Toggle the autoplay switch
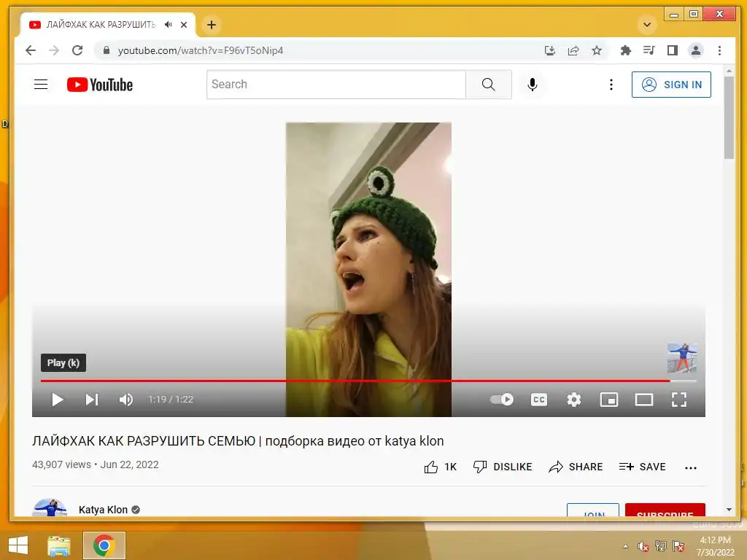 coord(502,400)
